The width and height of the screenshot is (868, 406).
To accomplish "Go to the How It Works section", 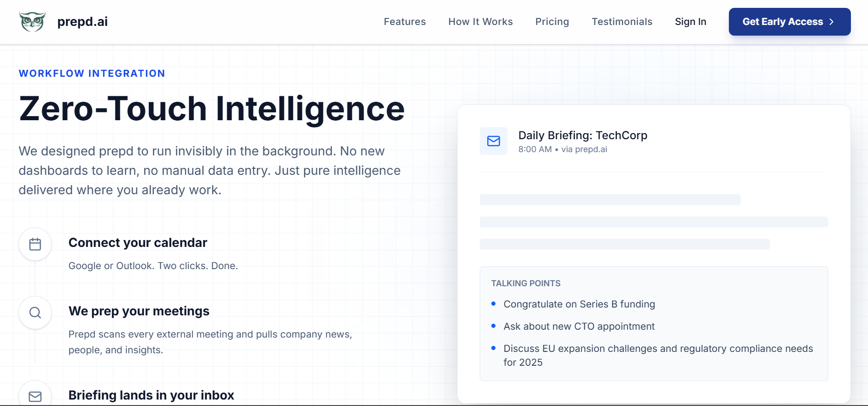I will (480, 22).
